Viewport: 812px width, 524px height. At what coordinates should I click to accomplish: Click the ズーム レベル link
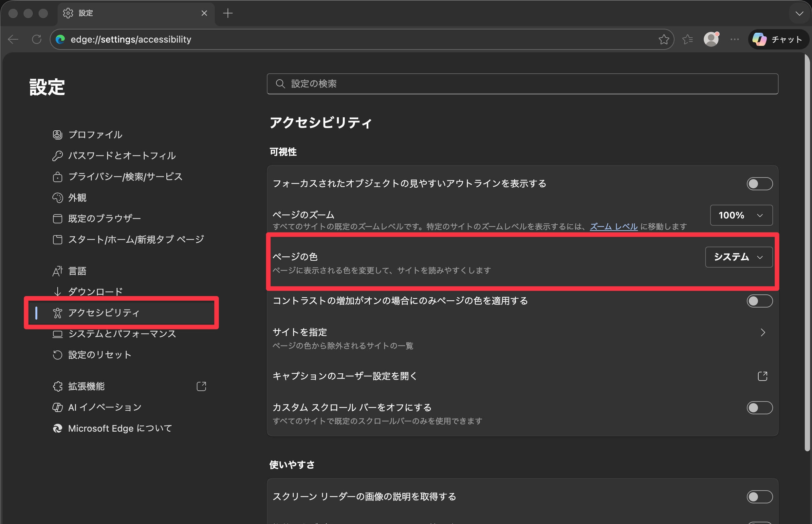(x=613, y=227)
